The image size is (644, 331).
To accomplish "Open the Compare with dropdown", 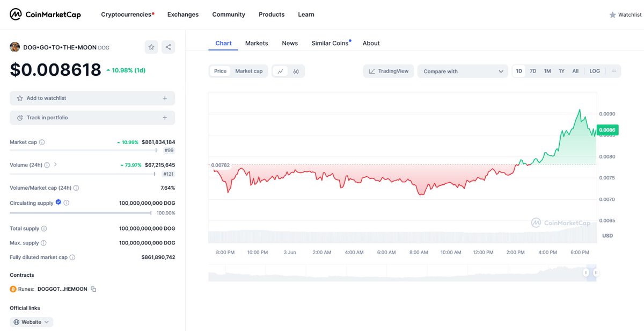I will pyautogui.click(x=463, y=71).
